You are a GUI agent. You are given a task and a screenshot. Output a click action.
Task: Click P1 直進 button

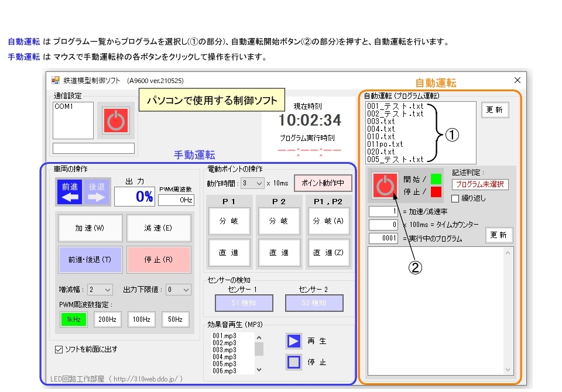[x=229, y=253]
